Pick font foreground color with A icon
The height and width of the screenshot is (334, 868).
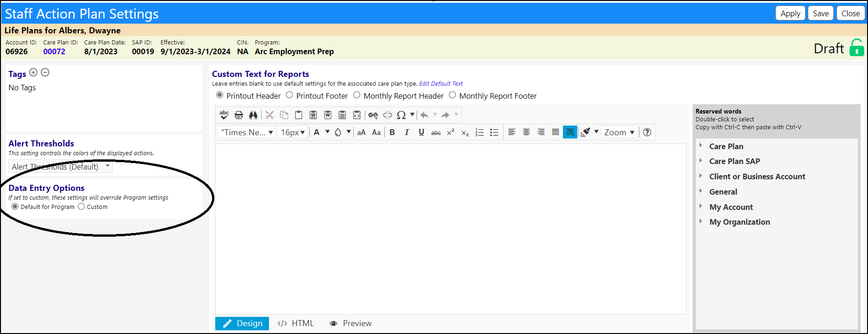(x=317, y=132)
